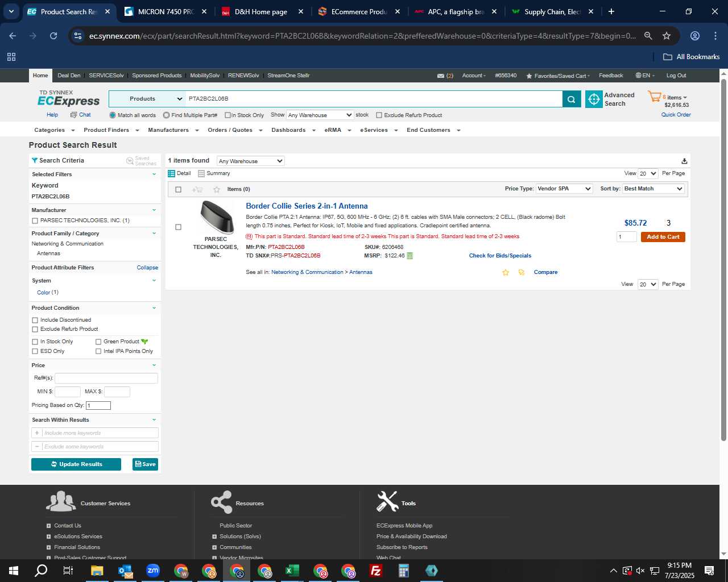728x582 pixels.
Task: Open Price Type Vendor SPA dropdown
Action: [564, 189]
